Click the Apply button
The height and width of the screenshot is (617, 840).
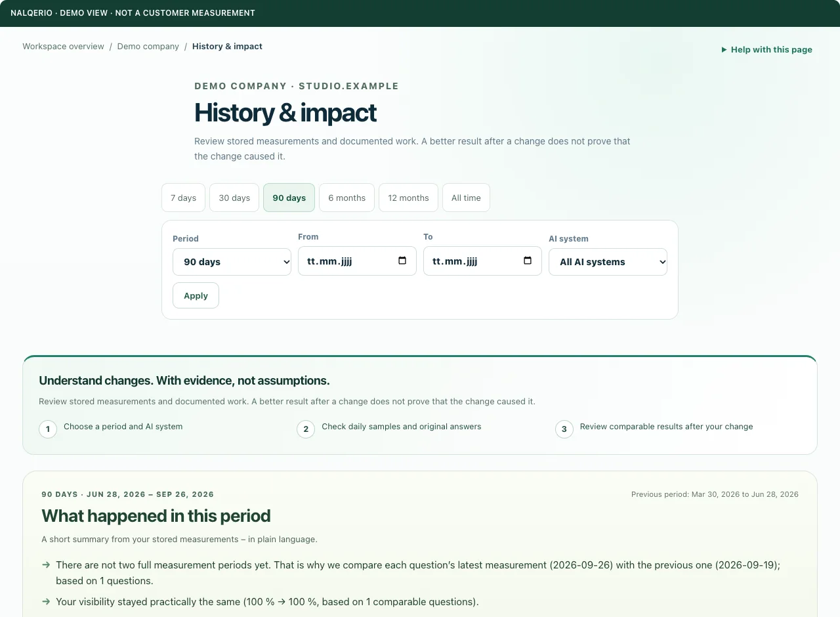click(196, 295)
